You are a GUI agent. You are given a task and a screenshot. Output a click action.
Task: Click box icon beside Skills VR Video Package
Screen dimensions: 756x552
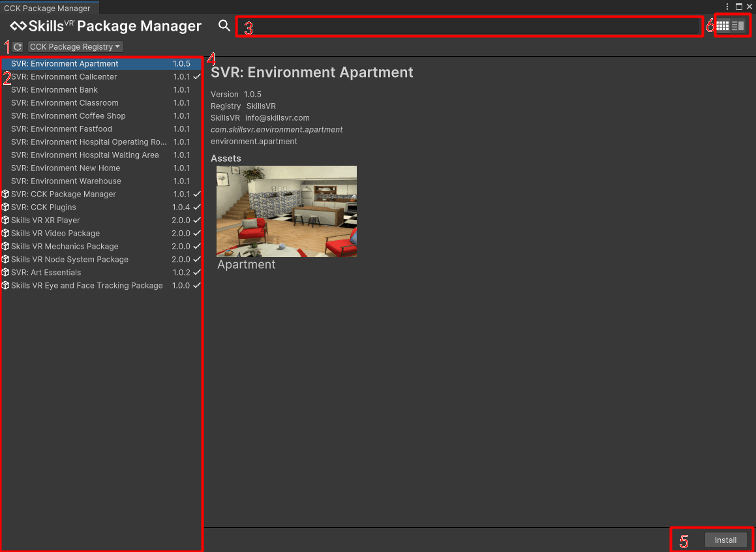(x=6, y=233)
